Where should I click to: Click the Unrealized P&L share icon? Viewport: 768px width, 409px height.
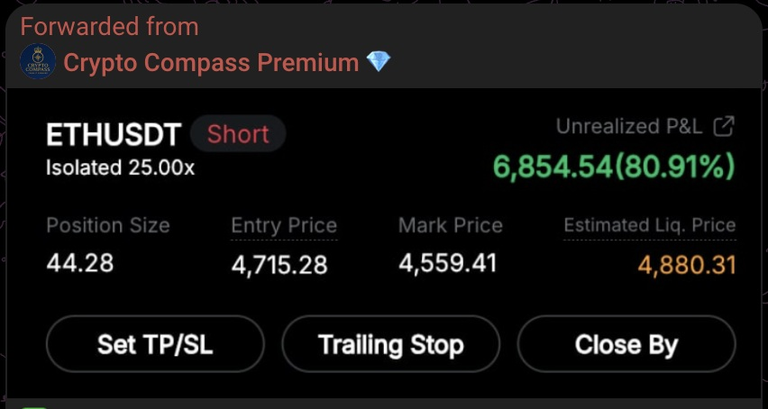click(723, 126)
